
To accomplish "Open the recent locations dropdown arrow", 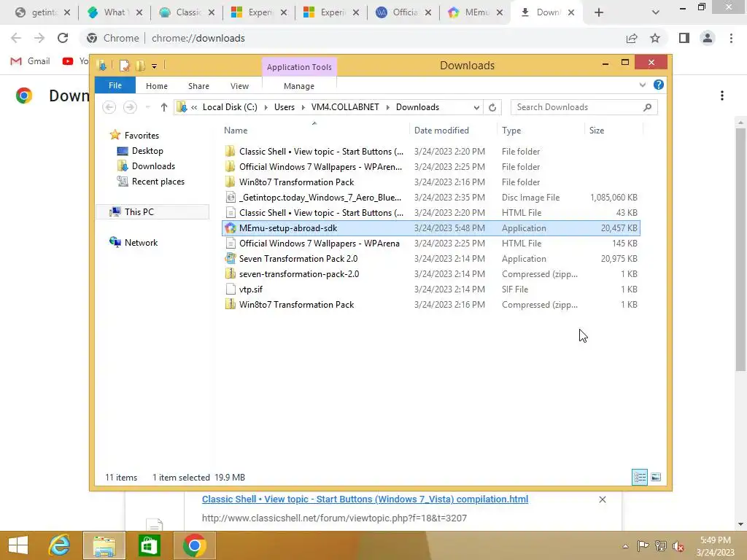I will (x=147, y=107).
